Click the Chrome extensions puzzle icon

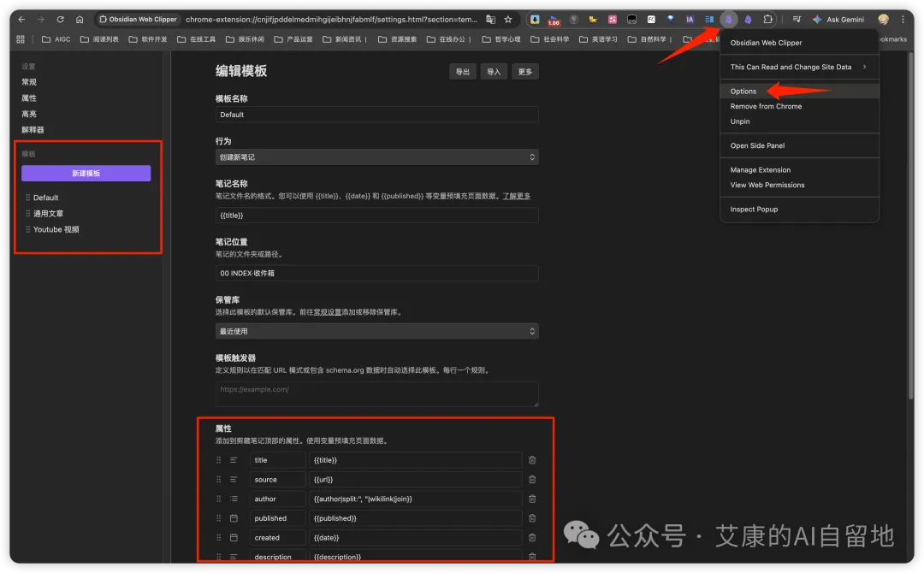(768, 19)
